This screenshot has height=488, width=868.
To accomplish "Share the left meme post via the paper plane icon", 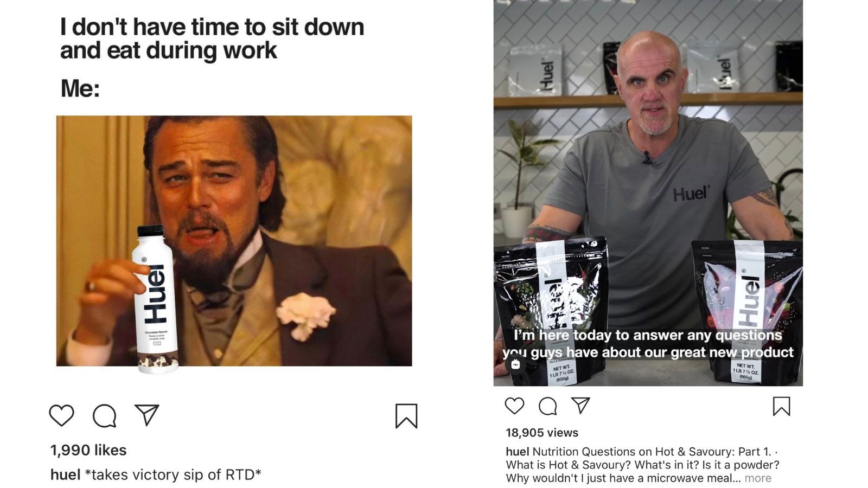I will click(147, 415).
